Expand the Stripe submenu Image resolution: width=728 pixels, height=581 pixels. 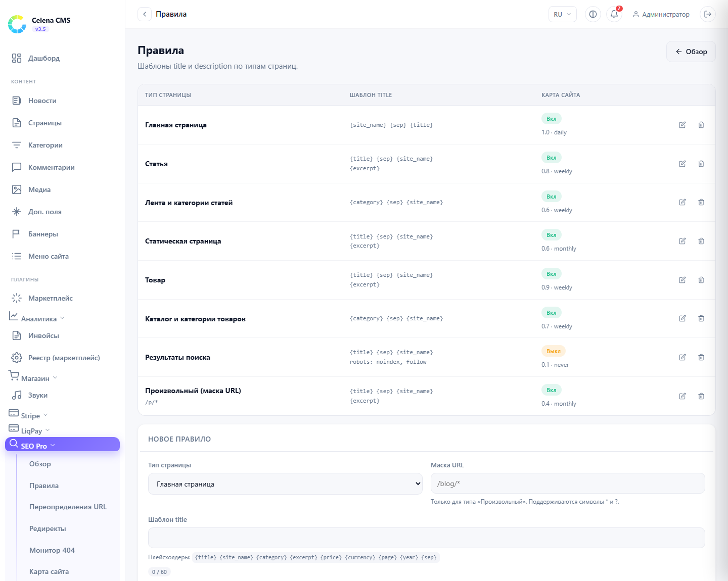63,415
